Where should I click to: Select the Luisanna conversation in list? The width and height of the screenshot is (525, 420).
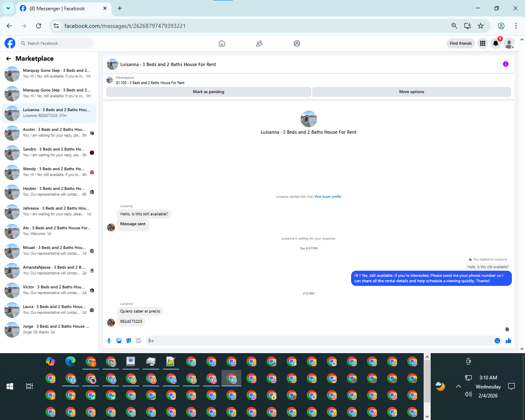coord(49,113)
